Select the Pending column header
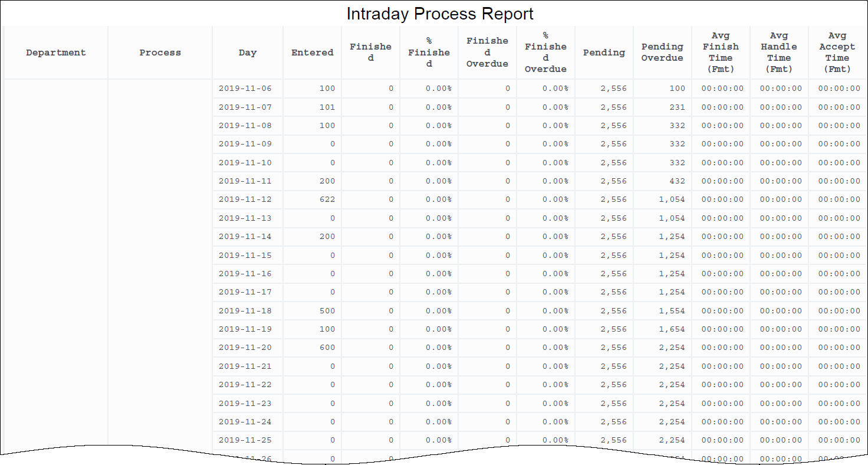Screen dimensions: 868x465 click(x=604, y=53)
